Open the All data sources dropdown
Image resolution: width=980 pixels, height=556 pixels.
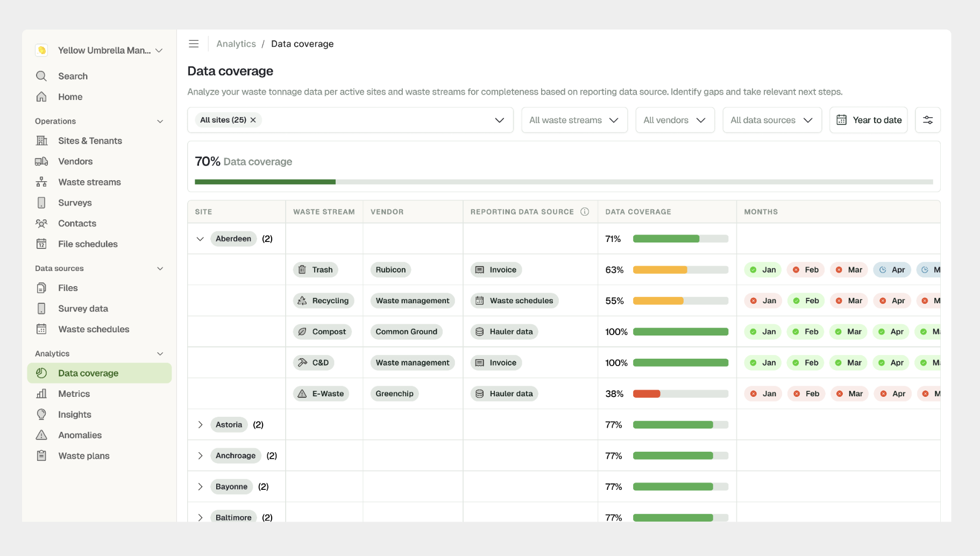coord(772,120)
